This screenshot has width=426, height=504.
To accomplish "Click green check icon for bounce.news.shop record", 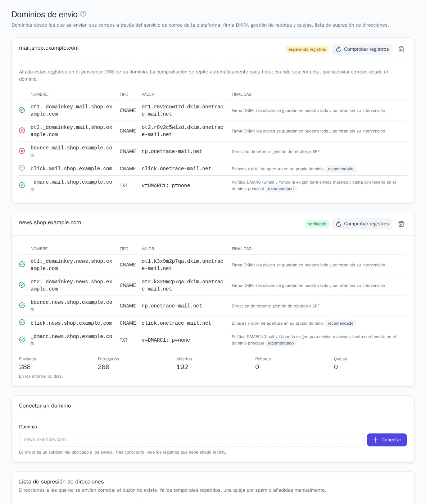I will pos(22,305).
